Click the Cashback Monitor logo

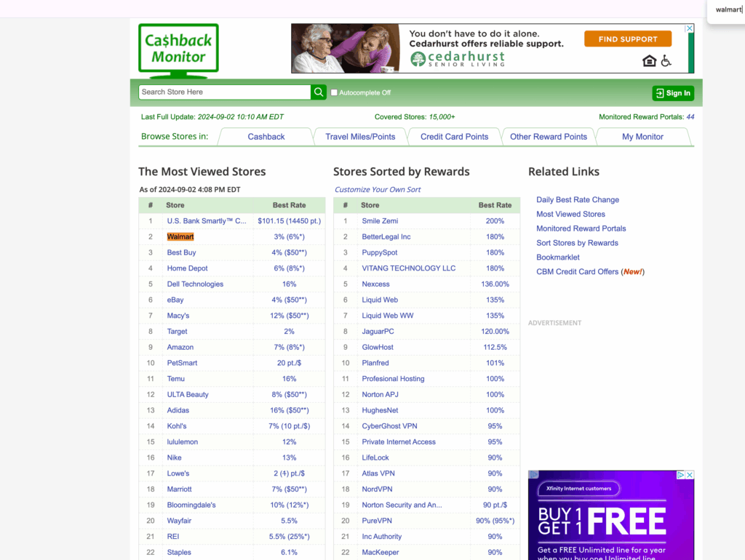[x=178, y=49]
